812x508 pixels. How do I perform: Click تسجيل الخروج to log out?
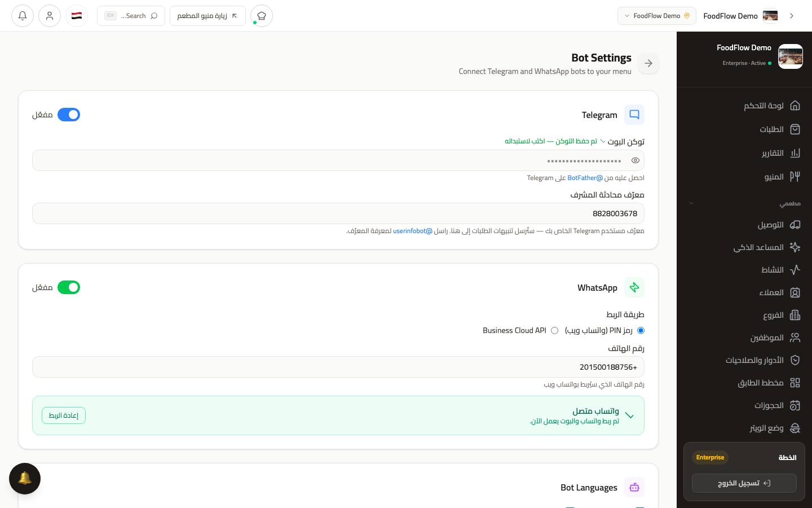click(744, 483)
